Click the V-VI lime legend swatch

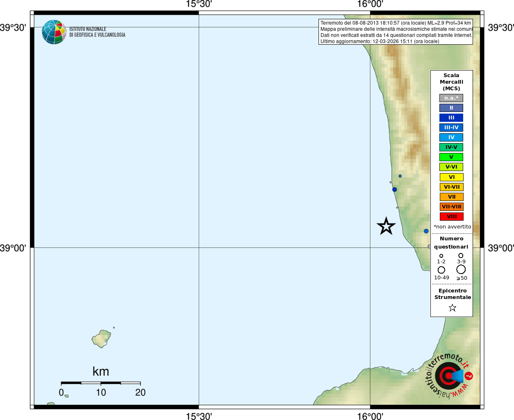point(451,167)
